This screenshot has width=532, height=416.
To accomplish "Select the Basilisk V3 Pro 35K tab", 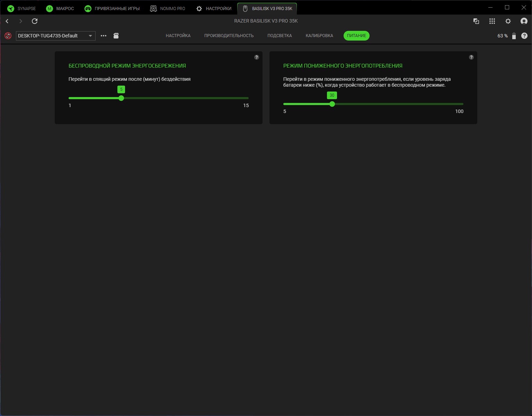I will click(267, 8).
